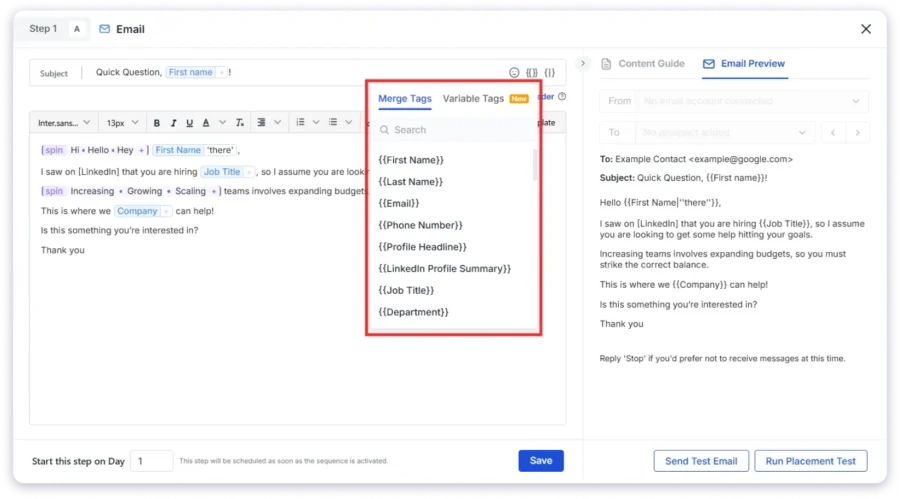The height and width of the screenshot is (499, 900).
Task: Switch to the Variable Tags tab
Action: tap(473, 99)
